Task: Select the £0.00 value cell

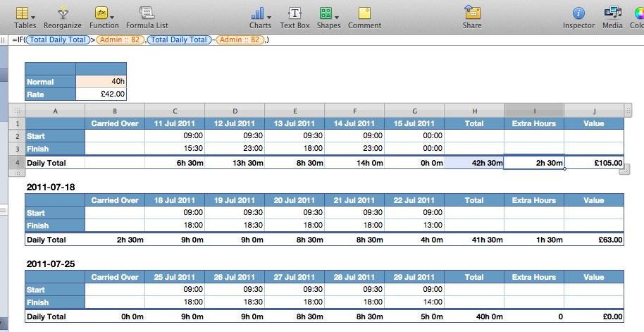Action: pyautogui.click(x=594, y=316)
